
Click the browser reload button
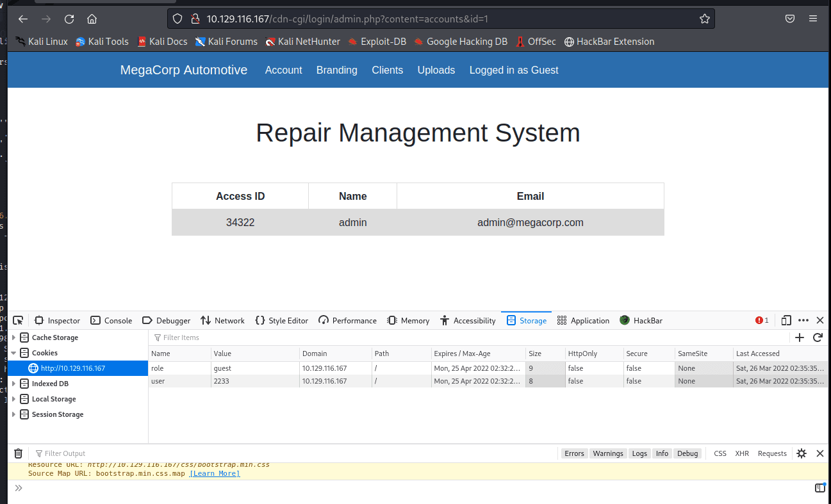[69, 19]
